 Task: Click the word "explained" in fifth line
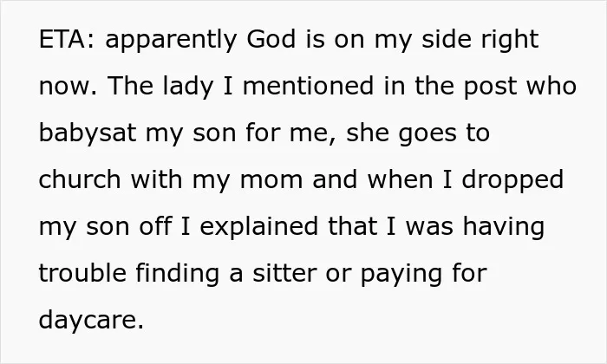[x=259, y=228]
